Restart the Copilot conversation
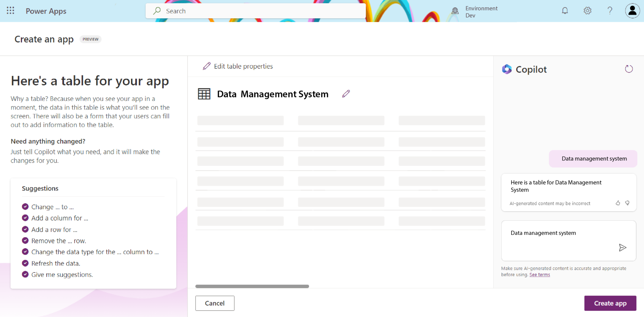Screen dimensions: 644x317 point(629,69)
